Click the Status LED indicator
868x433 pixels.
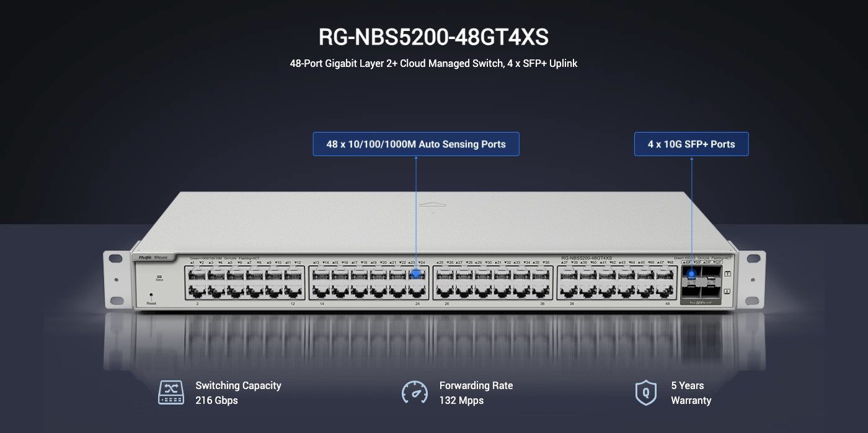[159, 276]
